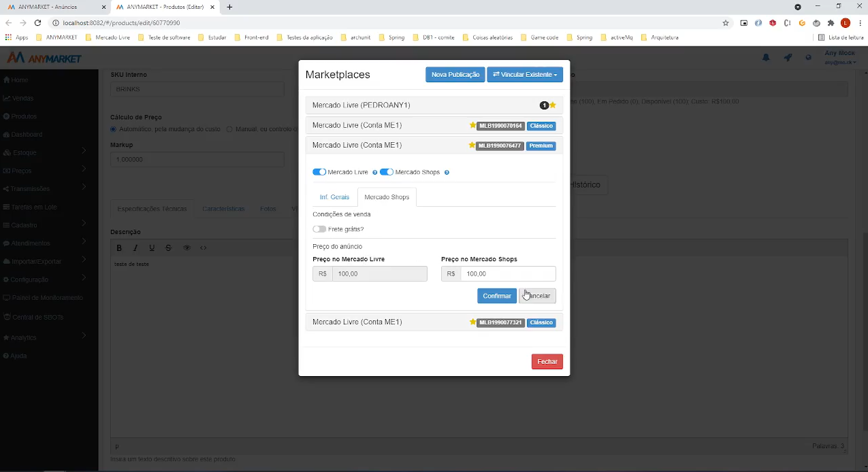Click the orange G extension icon
Image resolution: width=868 pixels, height=472 pixels.
pos(802,22)
